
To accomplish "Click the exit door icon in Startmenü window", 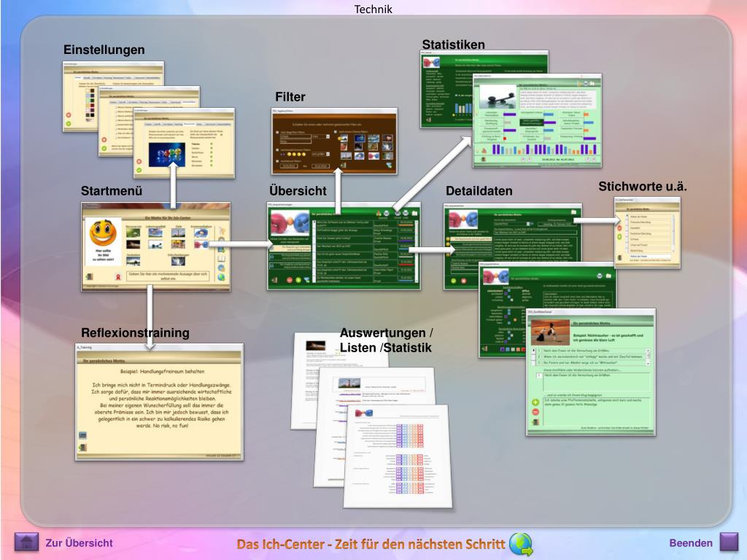I will point(89,276).
